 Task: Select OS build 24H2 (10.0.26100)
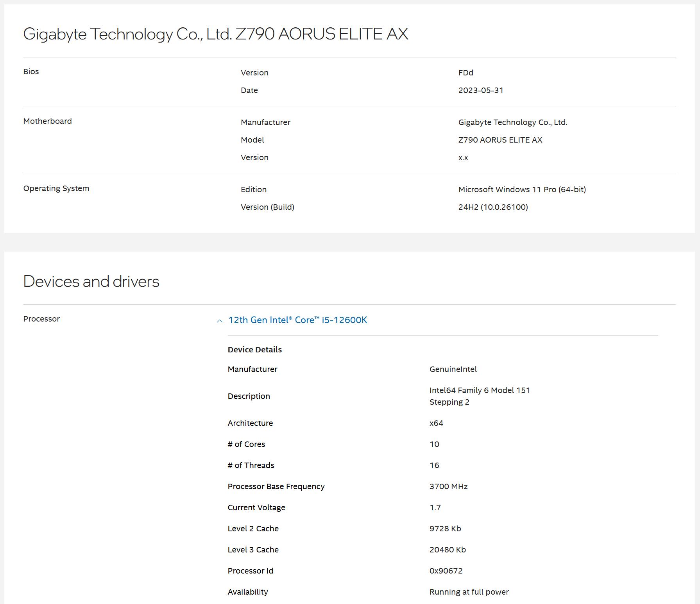tap(493, 207)
